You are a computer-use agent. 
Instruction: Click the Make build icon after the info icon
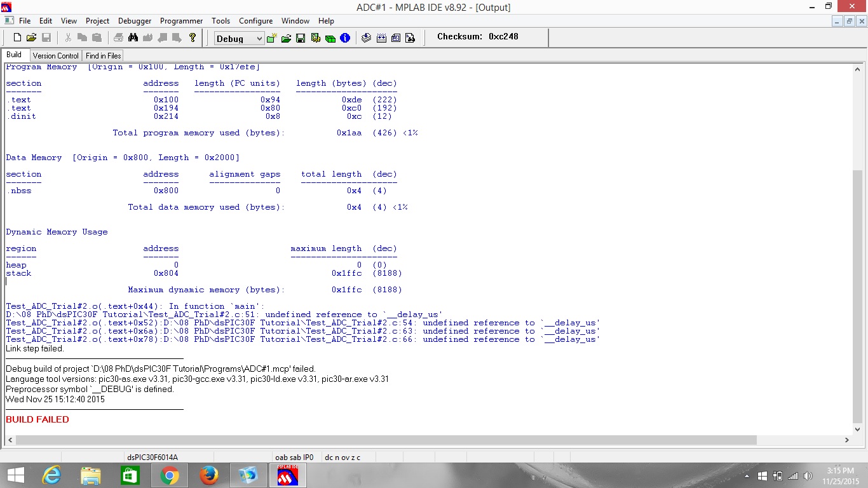click(x=367, y=38)
